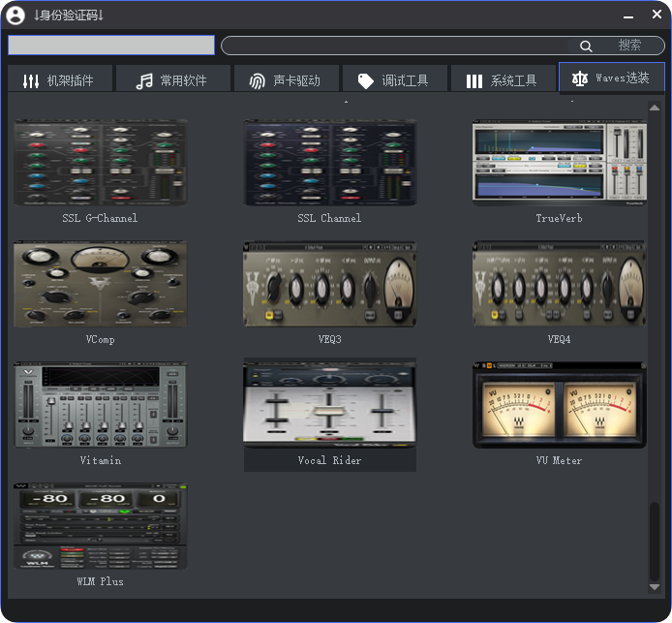672x623 pixels.
Task: Choose the TrueVerb plugin thumbnail
Action: tap(560, 163)
